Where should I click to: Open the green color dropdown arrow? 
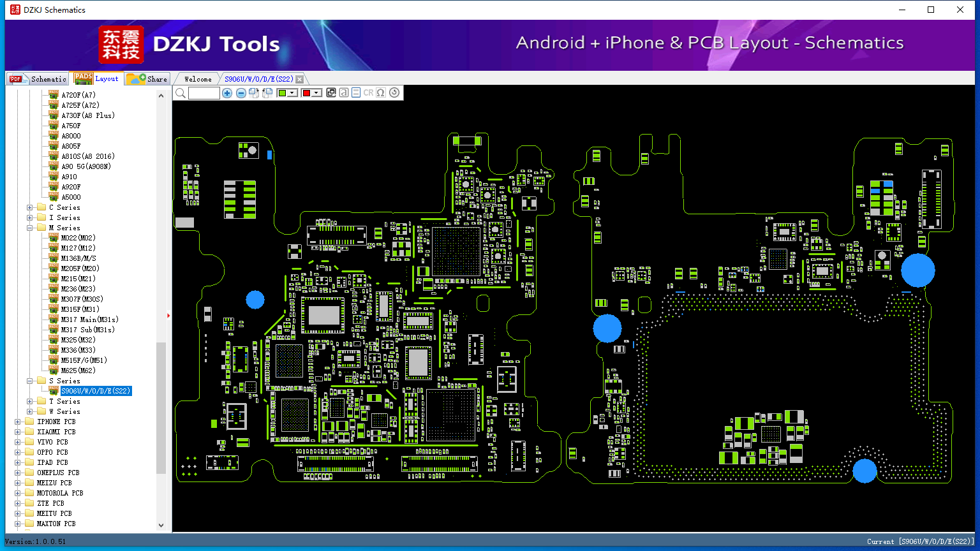[x=292, y=93]
